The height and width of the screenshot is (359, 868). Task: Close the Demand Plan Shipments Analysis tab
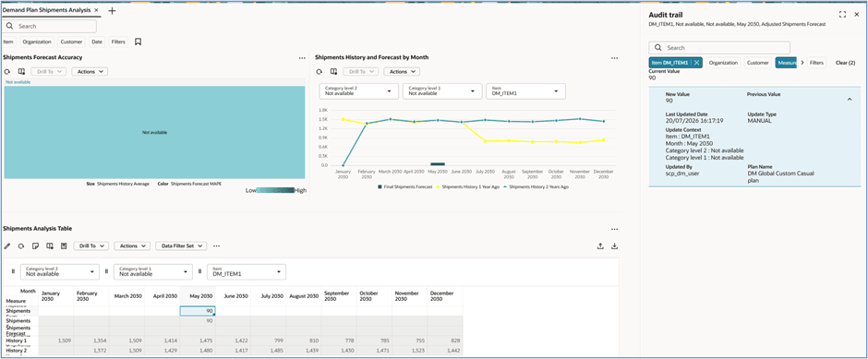[96, 10]
